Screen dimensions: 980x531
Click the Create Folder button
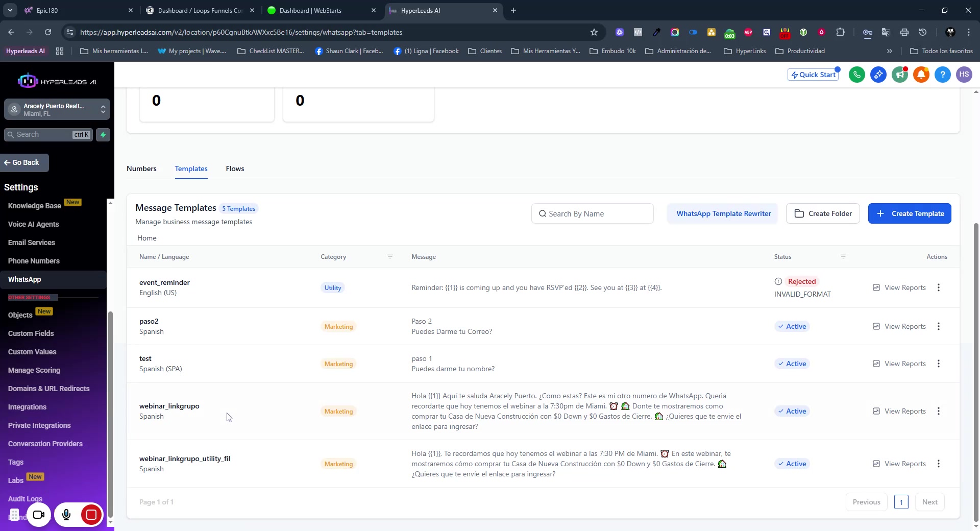822,213
